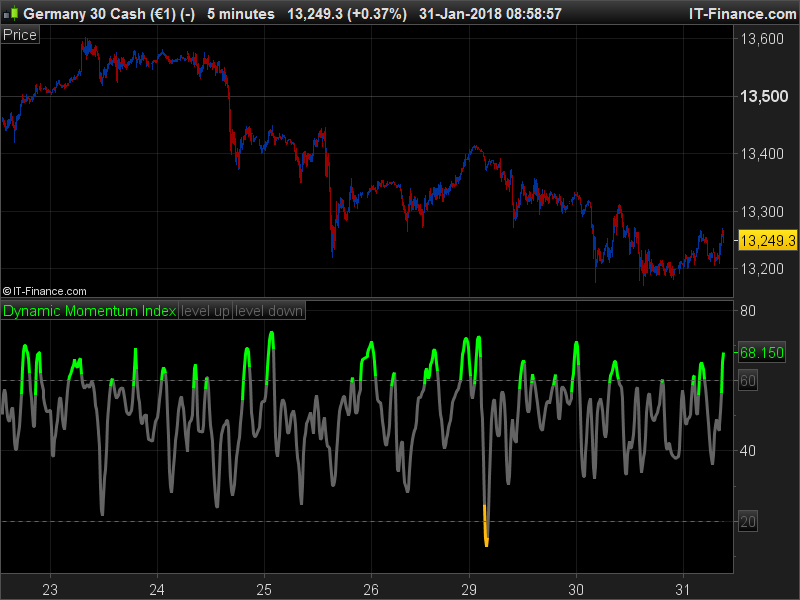Click date 23 on the time axis

pyautogui.click(x=50, y=590)
